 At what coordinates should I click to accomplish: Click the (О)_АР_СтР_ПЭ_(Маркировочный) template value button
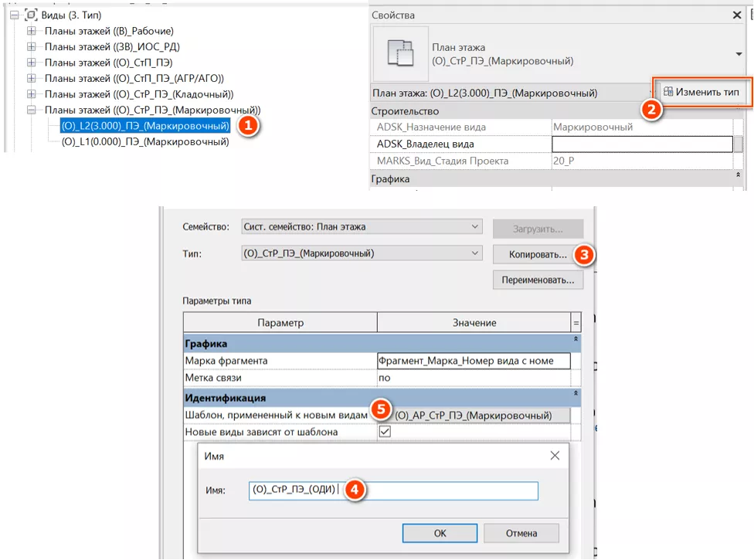pyautogui.click(x=474, y=416)
